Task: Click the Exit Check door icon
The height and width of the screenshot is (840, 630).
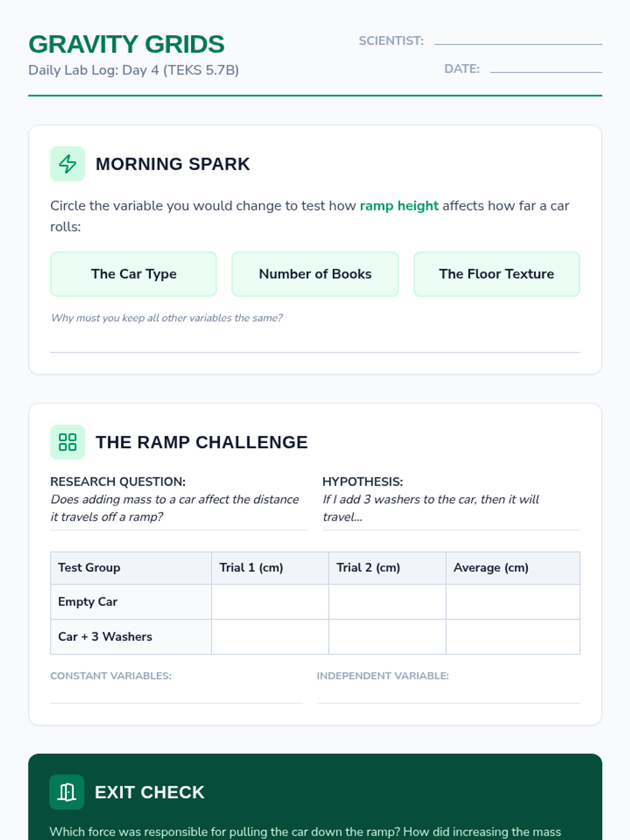Action: tap(67, 792)
